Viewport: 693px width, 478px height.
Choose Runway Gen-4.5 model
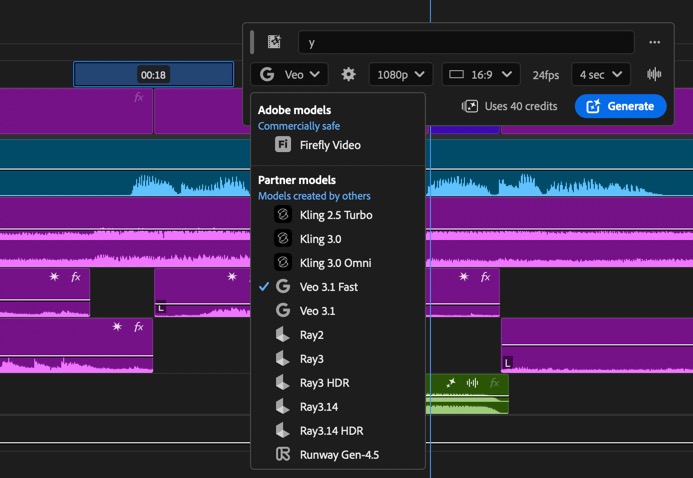[338, 454]
